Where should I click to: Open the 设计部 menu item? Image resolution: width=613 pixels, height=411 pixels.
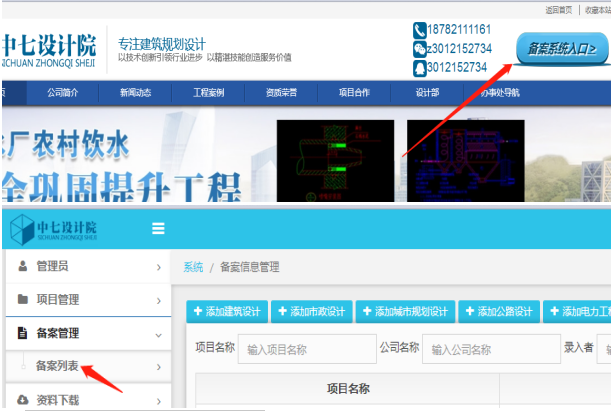pos(427,93)
